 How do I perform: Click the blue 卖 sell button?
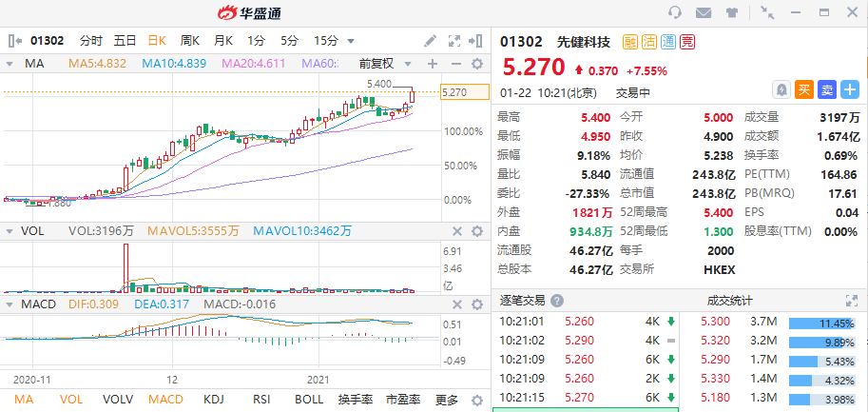(x=826, y=89)
